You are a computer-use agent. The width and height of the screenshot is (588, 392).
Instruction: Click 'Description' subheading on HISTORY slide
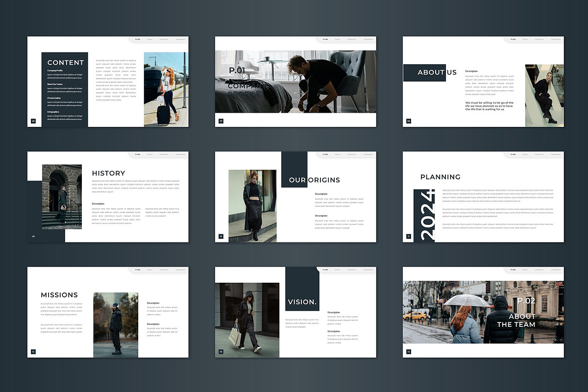click(x=98, y=203)
